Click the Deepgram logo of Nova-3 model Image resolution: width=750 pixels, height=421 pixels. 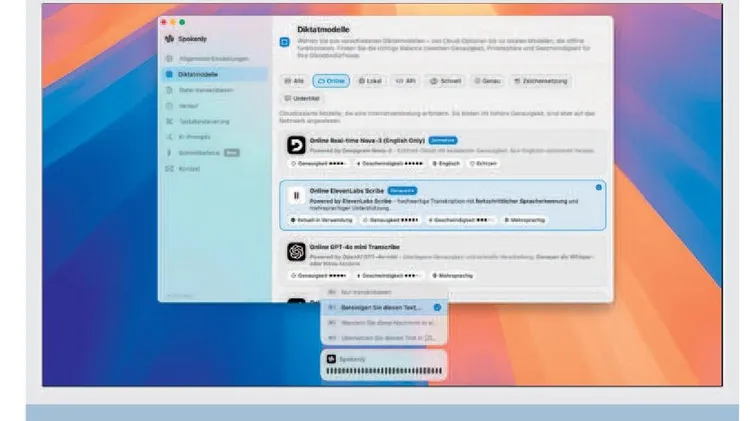pyautogui.click(x=296, y=145)
